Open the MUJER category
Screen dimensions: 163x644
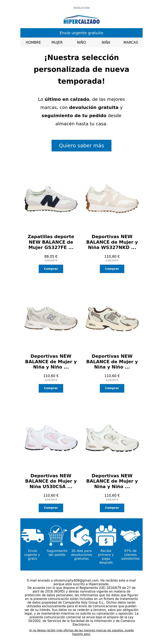point(57,42)
